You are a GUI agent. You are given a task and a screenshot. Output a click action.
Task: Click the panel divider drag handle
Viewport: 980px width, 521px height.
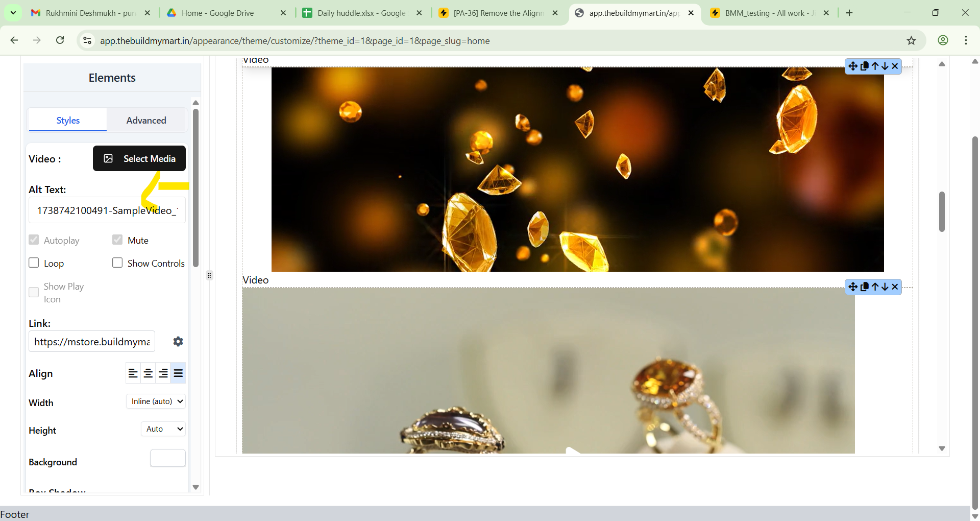(209, 275)
